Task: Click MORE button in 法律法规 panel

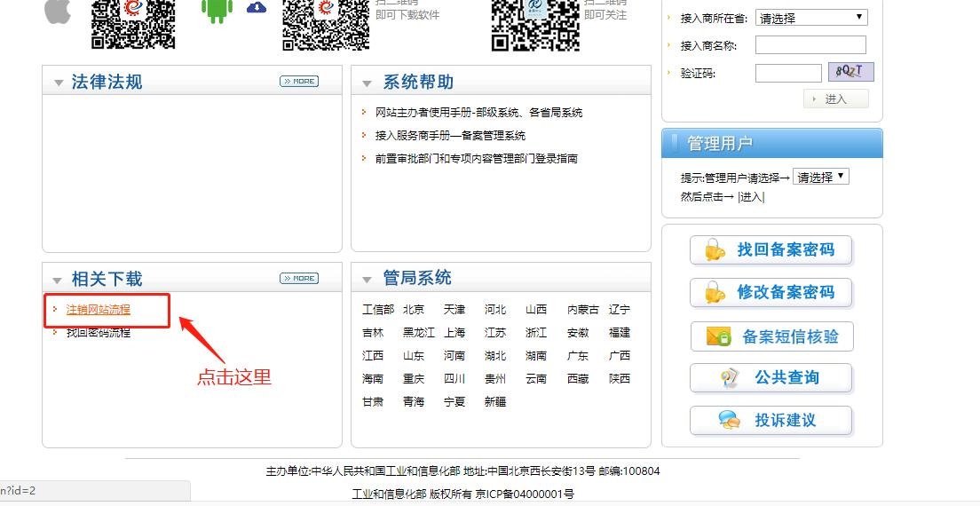Action: (x=299, y=81)
